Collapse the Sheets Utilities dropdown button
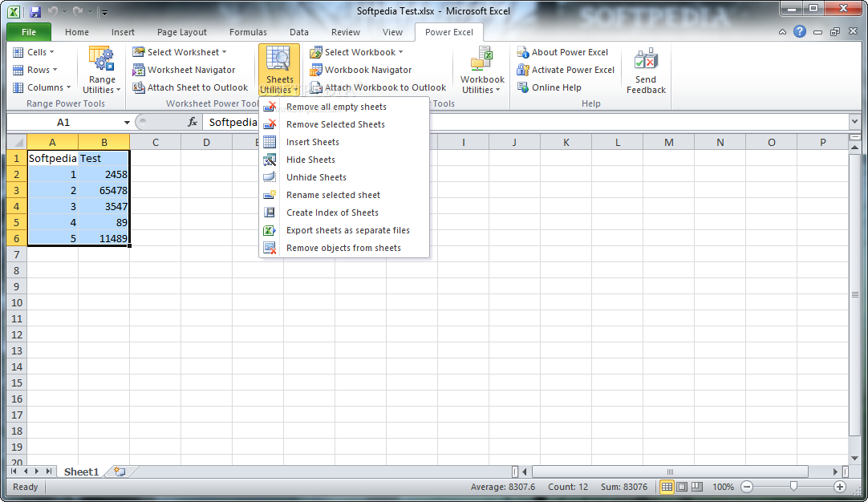 click(x=279, y=70)
